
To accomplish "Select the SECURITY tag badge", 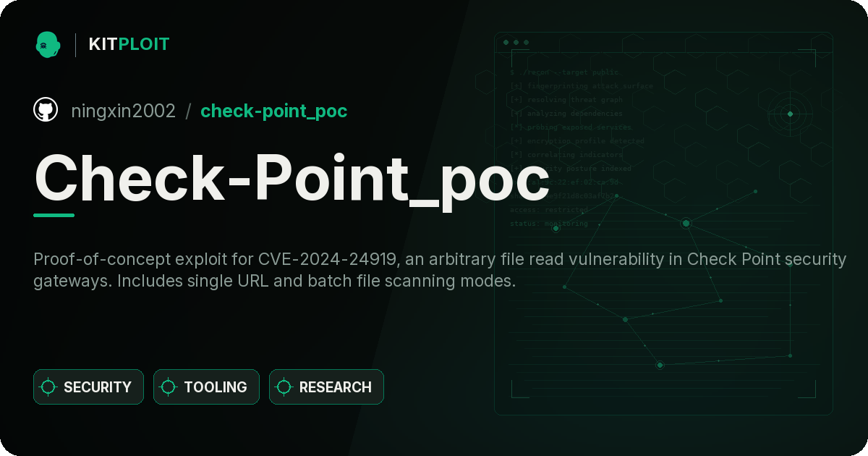I will tap(88, 387).
